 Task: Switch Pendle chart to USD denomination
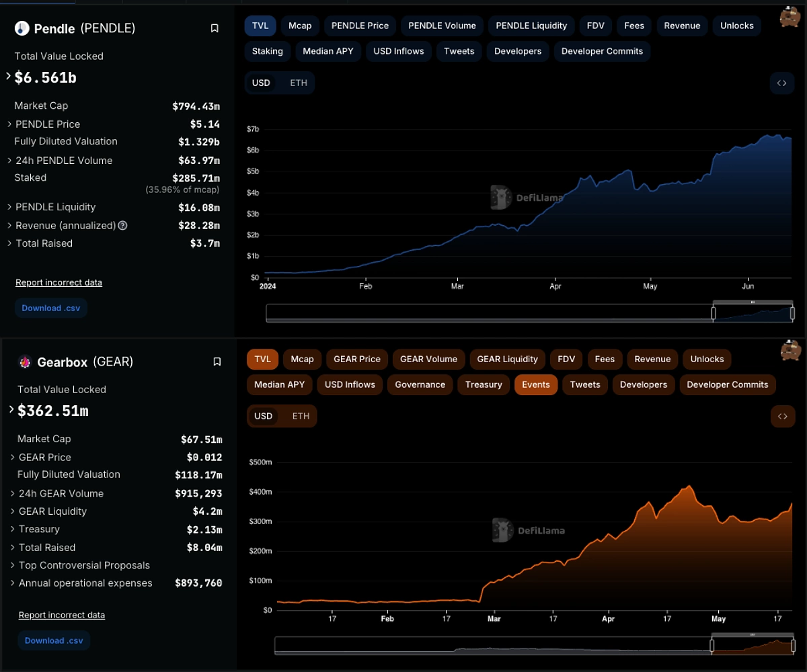point(261,83)
